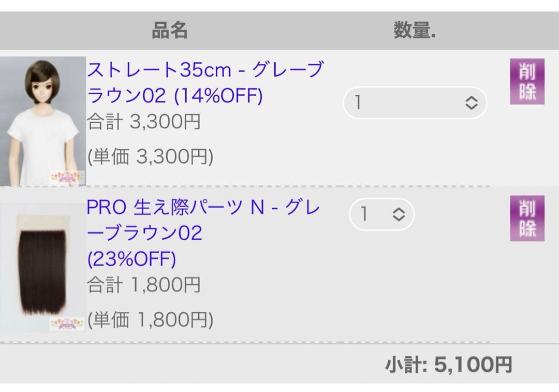Click the 単価 3,300円 unit price text

tap(150, 156)
